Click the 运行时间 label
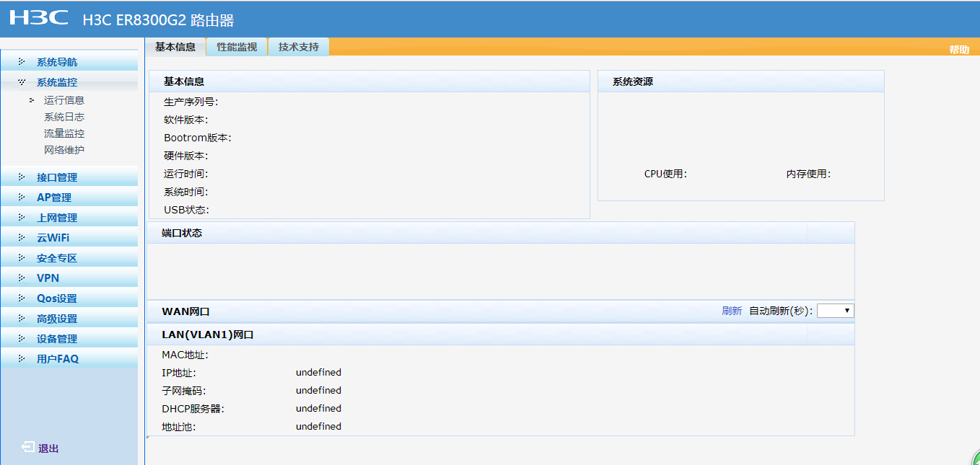Viewport: 980px width, 465px height. (x=186, y=174)
